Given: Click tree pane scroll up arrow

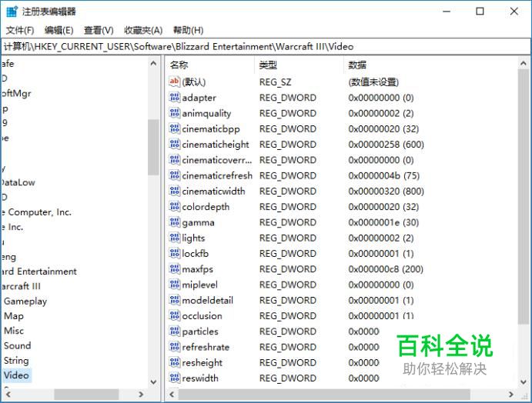Looking at the screenshot, I should point(153,63).
